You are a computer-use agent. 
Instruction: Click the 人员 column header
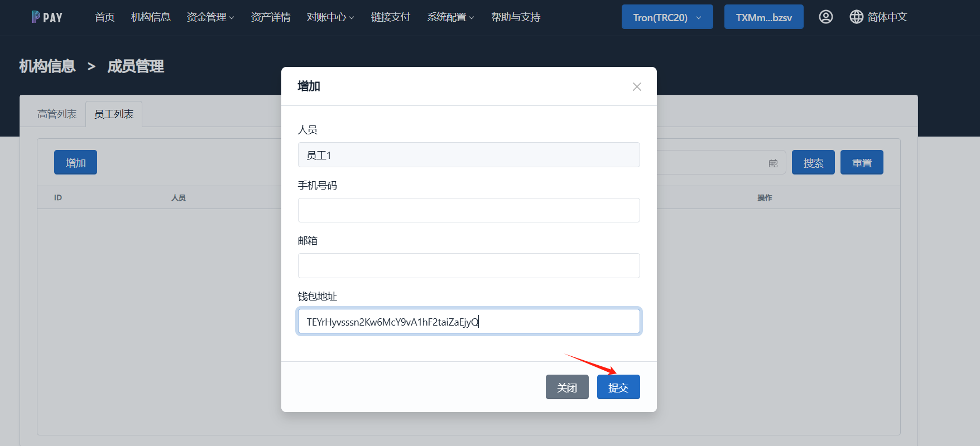[x=179, y=197]
